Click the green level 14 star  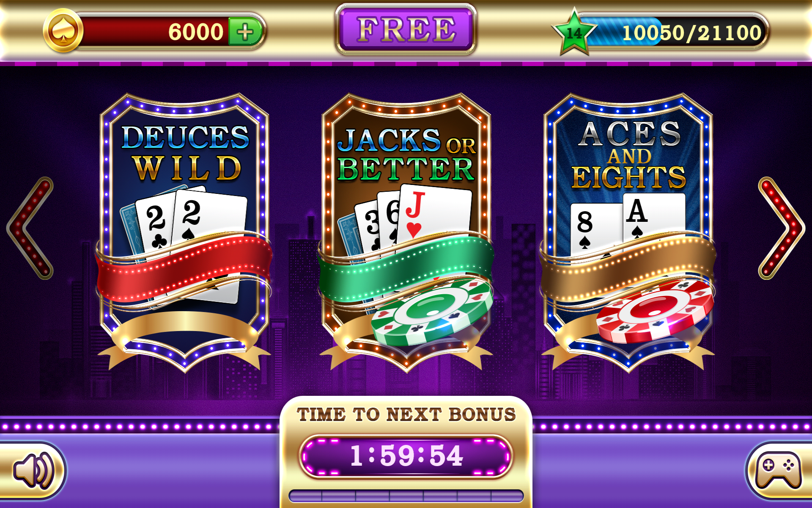574,32
